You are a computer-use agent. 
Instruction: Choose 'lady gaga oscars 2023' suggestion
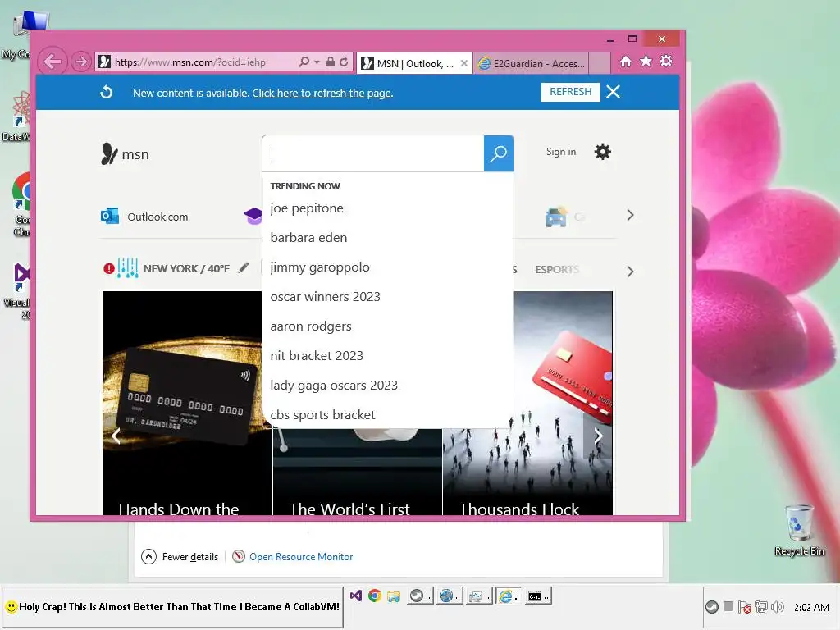[334, 386]
